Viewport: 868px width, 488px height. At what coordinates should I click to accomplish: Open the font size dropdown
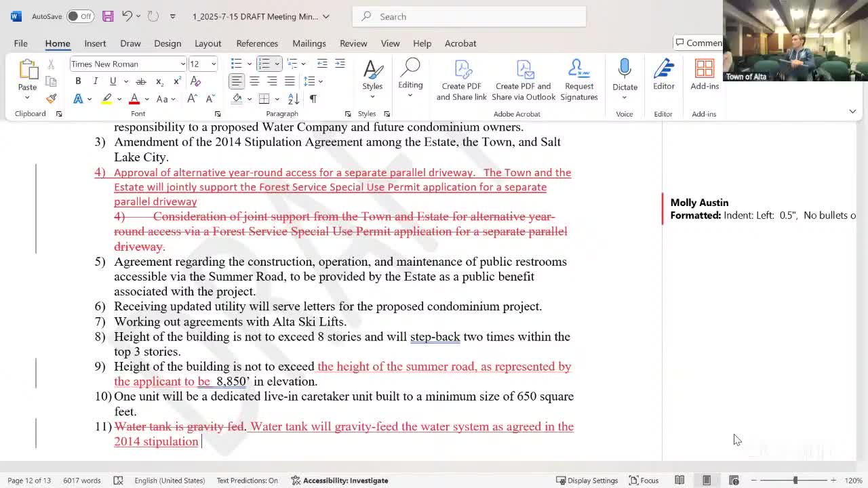coord(213,64)
